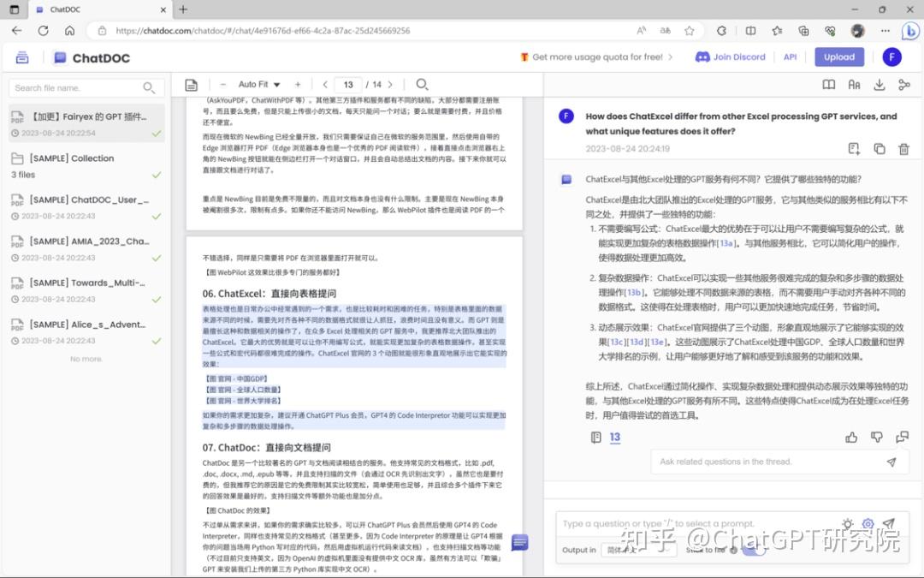This screenshot has height=578, width=924.
Task: Open prompt suggestions lightbulb icon
Action: (847, 524)
